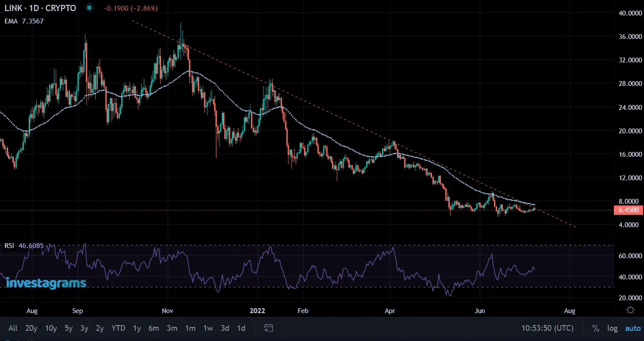Select the 1d time range
This screenshot has width=644, height=341.
coord(241,328)
